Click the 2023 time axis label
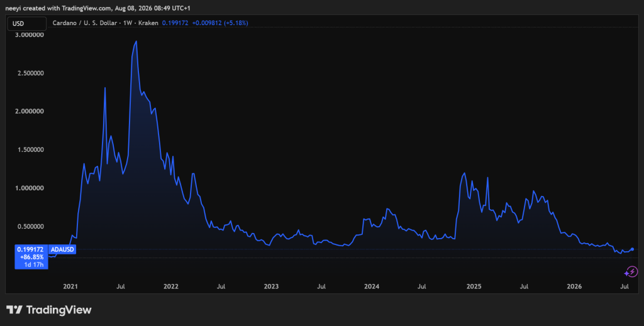 point(271,286)
